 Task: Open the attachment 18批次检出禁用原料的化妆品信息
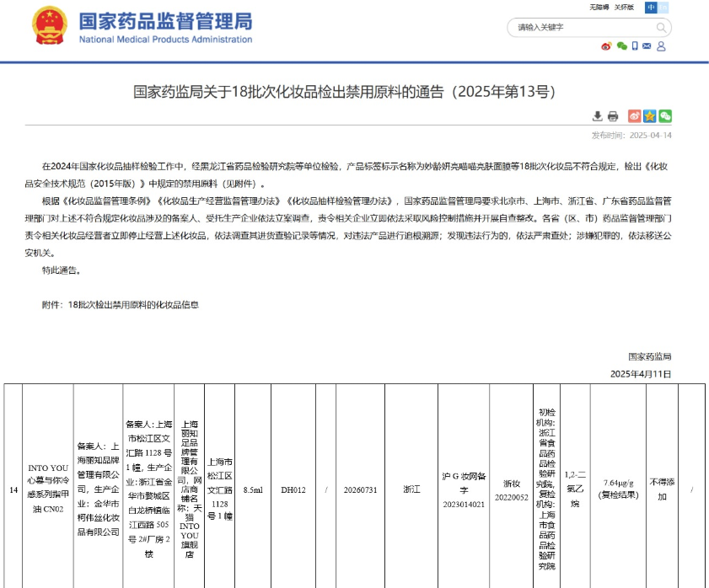coord(133,304)
